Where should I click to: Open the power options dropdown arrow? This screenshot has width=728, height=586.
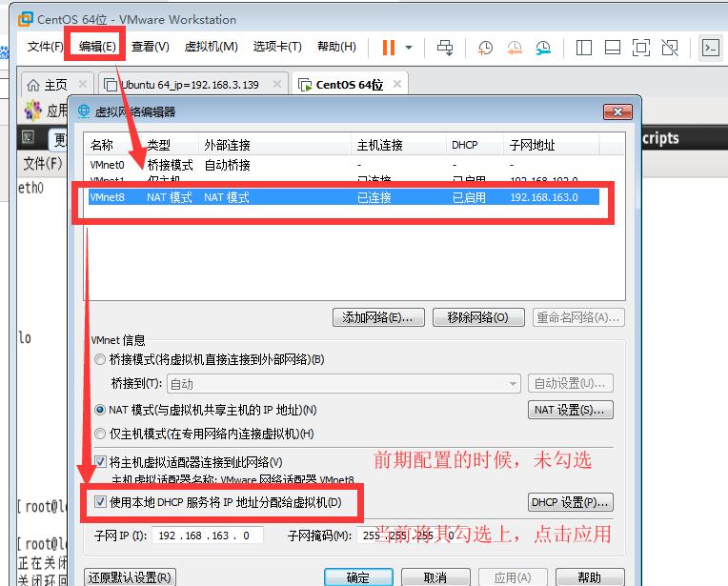coord(409,48)
